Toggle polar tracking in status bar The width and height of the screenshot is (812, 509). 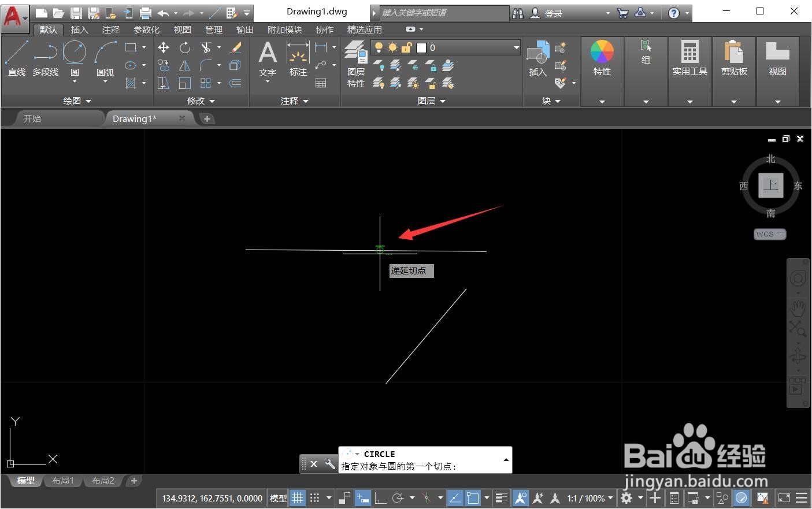[x=398, y=498]
